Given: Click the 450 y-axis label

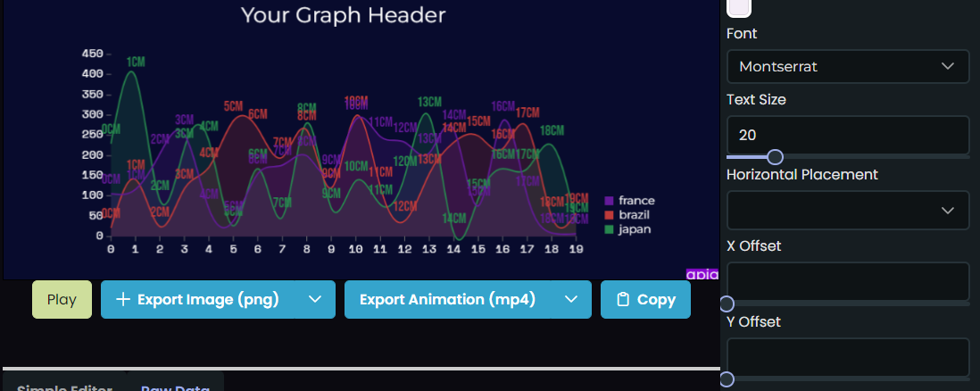Looking at the screenshot, I should [93, 54].
